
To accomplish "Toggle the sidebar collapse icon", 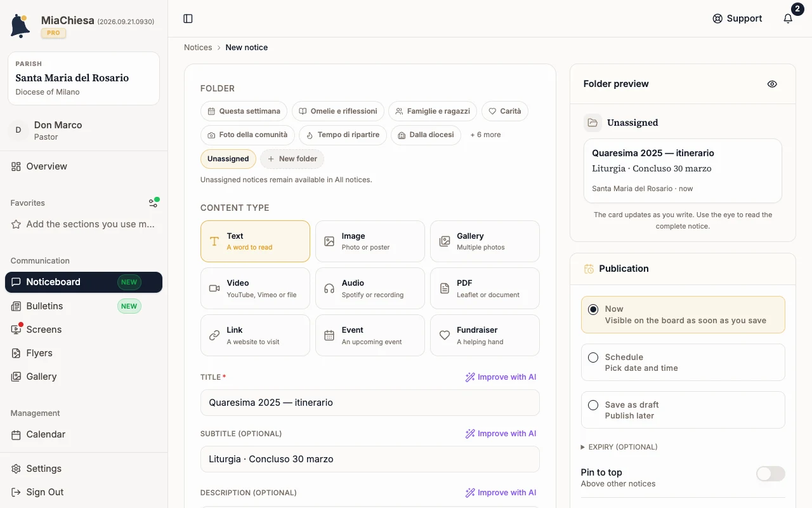I will tap(188, 18).
